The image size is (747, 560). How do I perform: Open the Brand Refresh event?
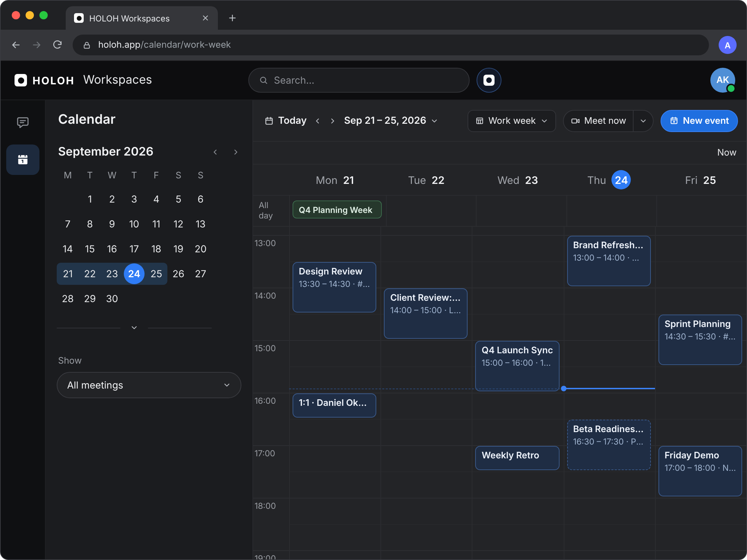point(609,261)
